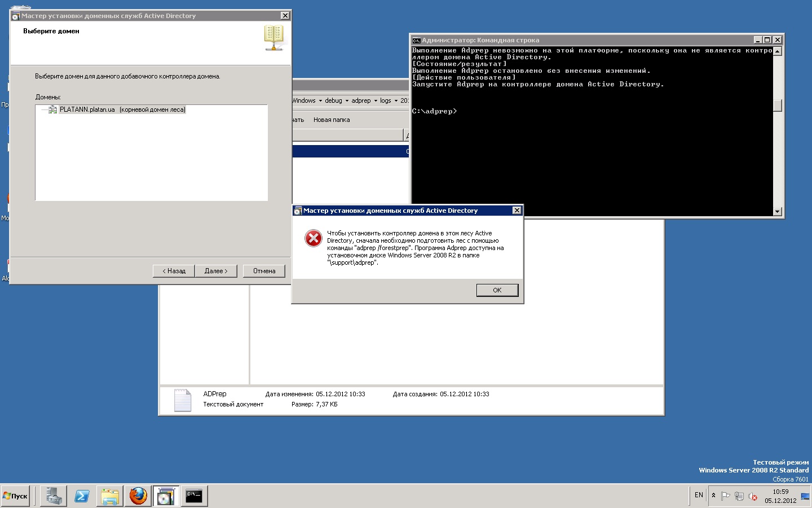The width and height of the screenshot is (812, 508).
Task: Click the book icon in the wizard header
Action: pyautogui.click(x=273, y=38)
